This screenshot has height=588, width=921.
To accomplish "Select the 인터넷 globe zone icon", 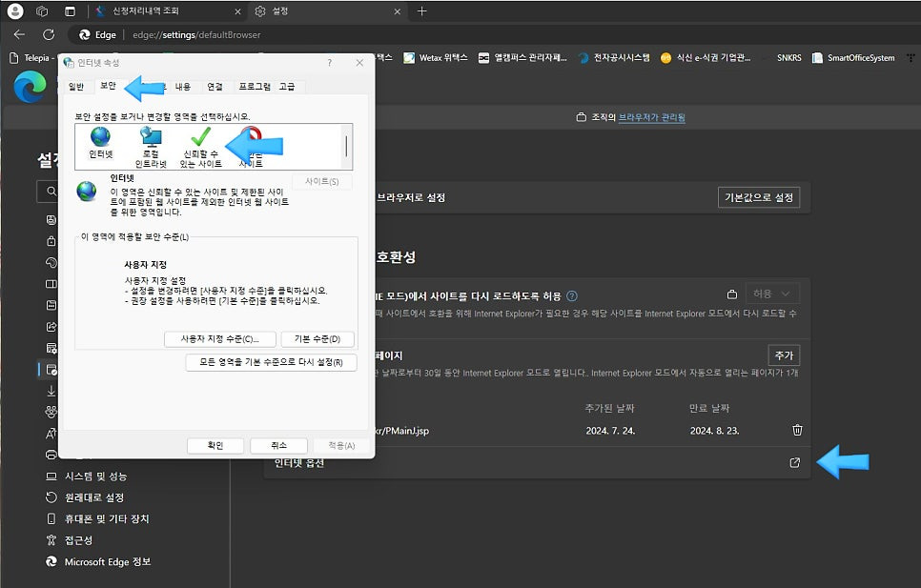I will (100, 143).
